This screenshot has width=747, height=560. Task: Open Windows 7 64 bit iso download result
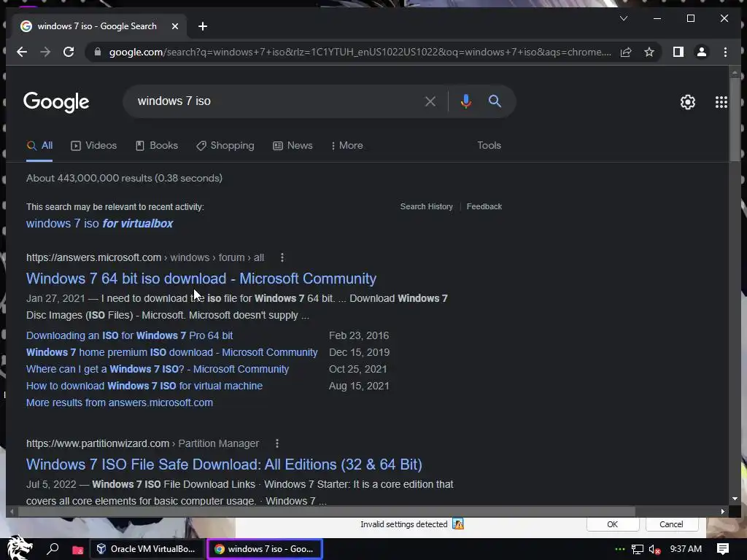click(201, 279)
